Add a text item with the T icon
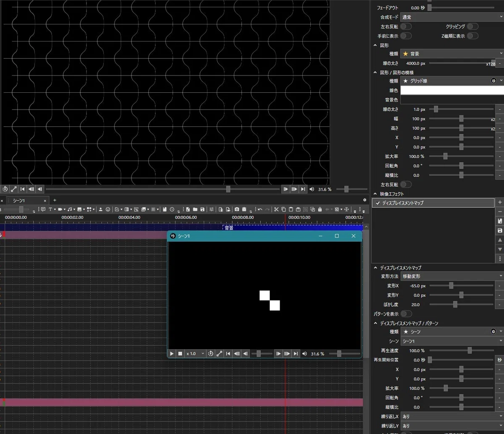The width and height of the screenshot is (504, 434). 51,209
